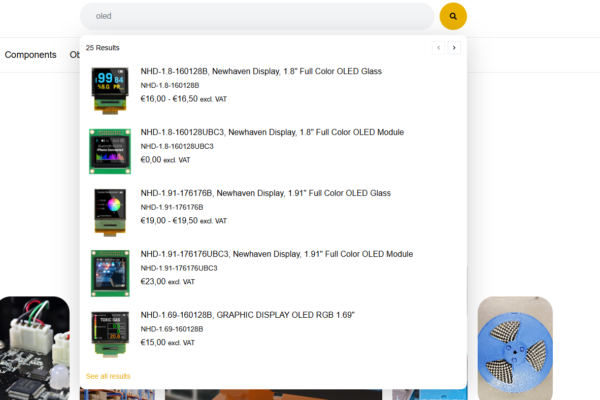
Task: Click thumbnail of NHD-1.91-176176UBC3 module
Action: pos(110,273)
